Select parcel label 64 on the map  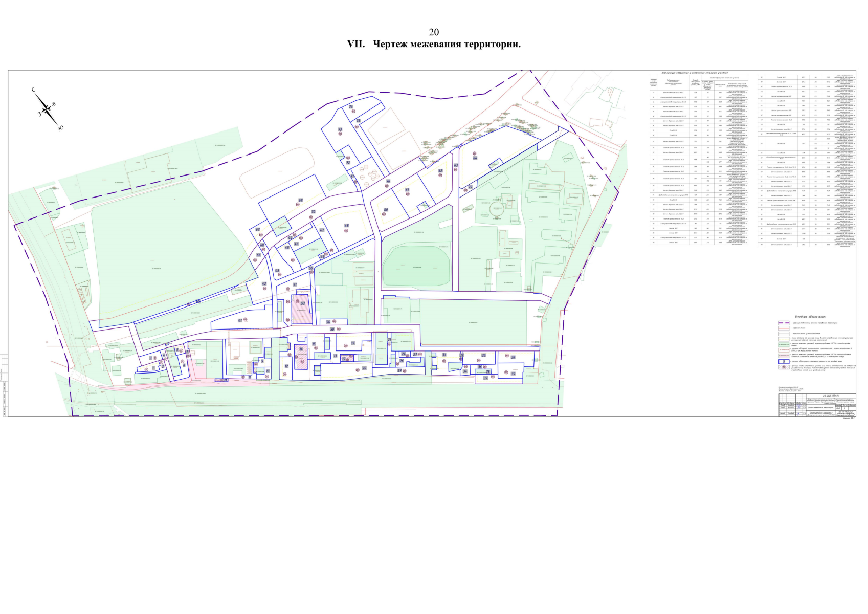pyautogui.click(x=475, y=158)
